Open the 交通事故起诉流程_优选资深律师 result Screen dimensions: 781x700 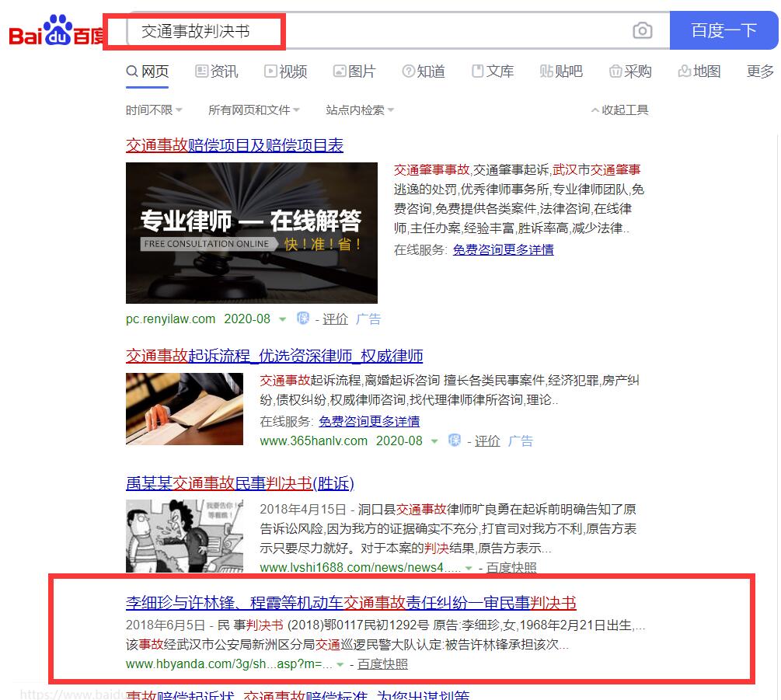(274, 356)
